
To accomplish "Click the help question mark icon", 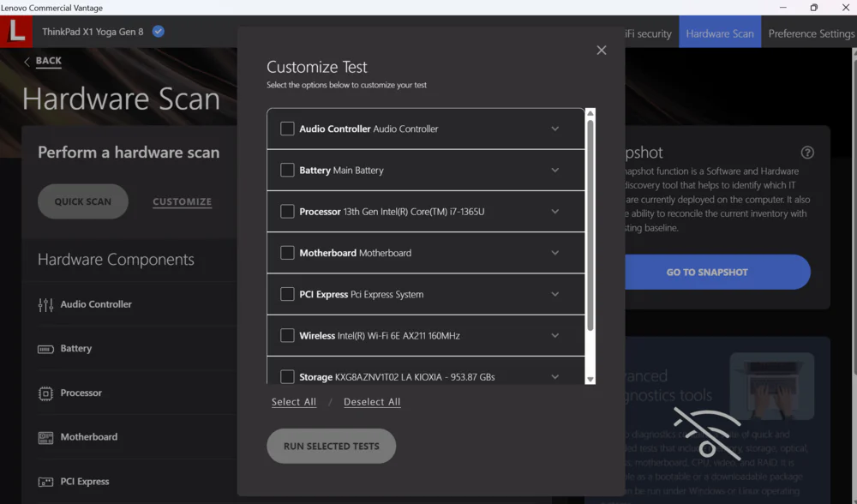I will [807, 153].
